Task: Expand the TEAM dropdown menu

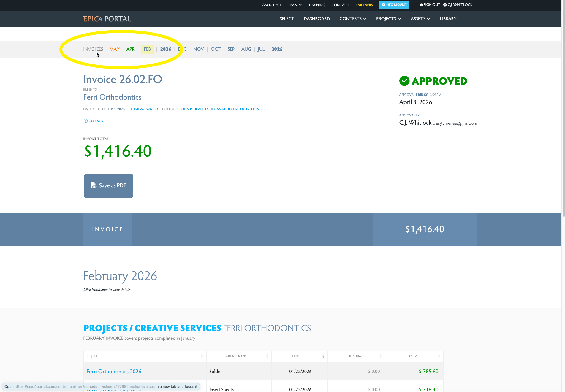Action: [x=295, y=5]
